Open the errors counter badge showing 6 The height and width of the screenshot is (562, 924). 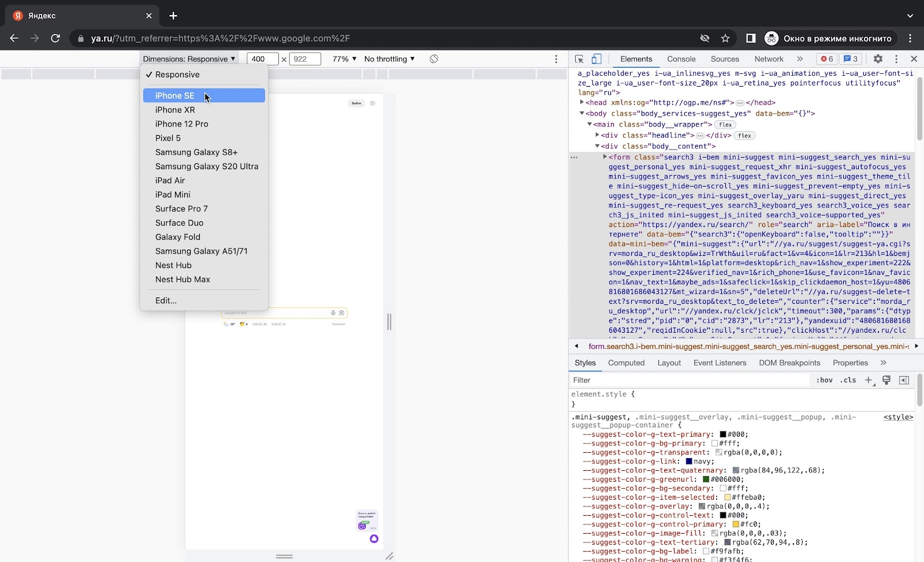(827, 59)
